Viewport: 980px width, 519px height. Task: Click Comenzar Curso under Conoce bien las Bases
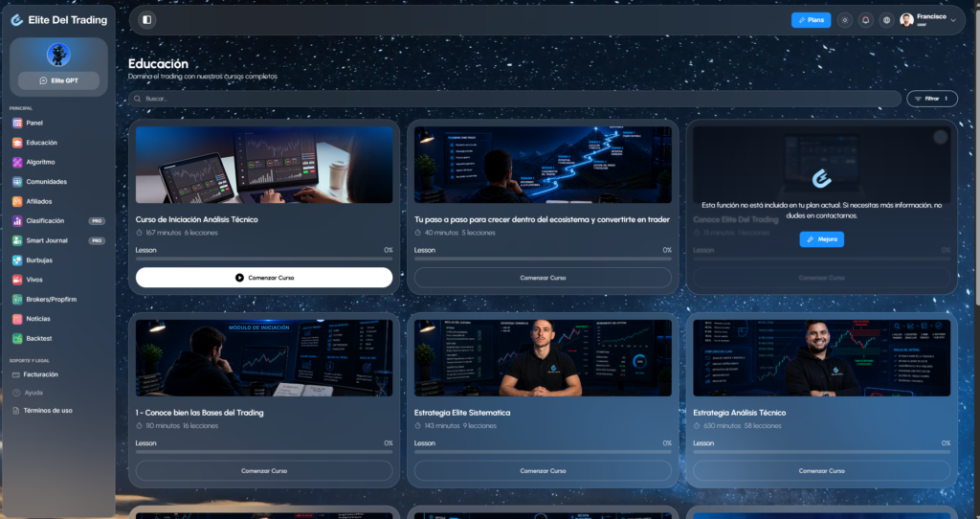point(264,471)
